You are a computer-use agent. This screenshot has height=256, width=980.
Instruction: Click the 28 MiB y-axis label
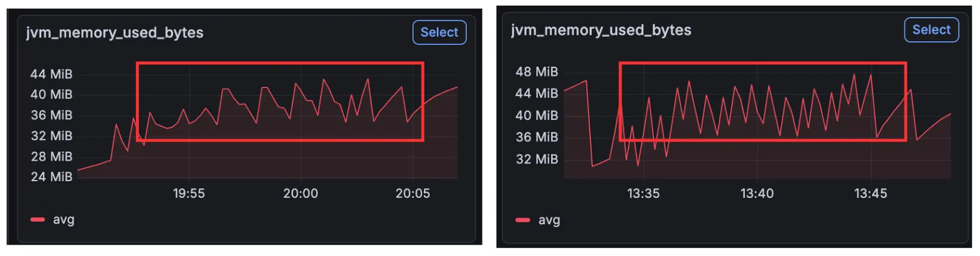point(52,156)
